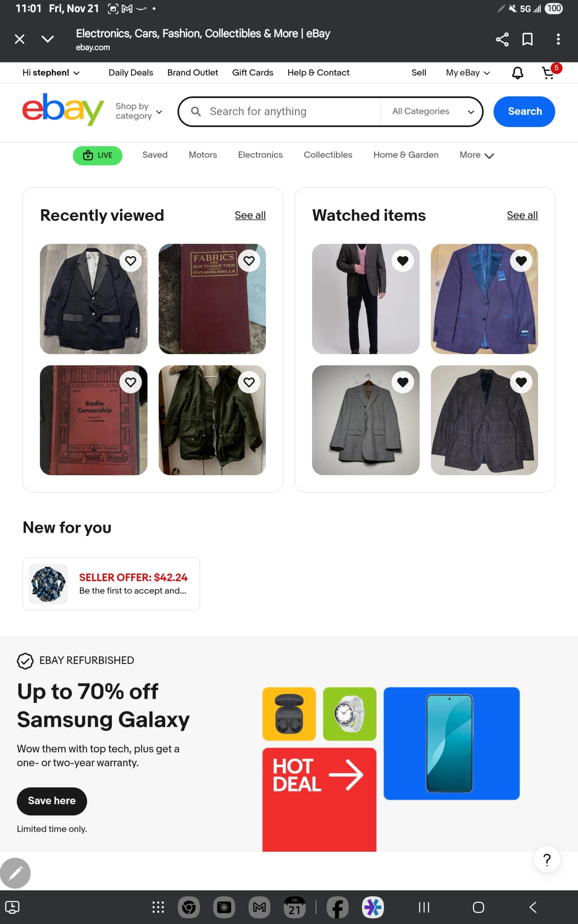Expand the More categories menu
This screenshot has width=578, height=924.
coord(477,155)
